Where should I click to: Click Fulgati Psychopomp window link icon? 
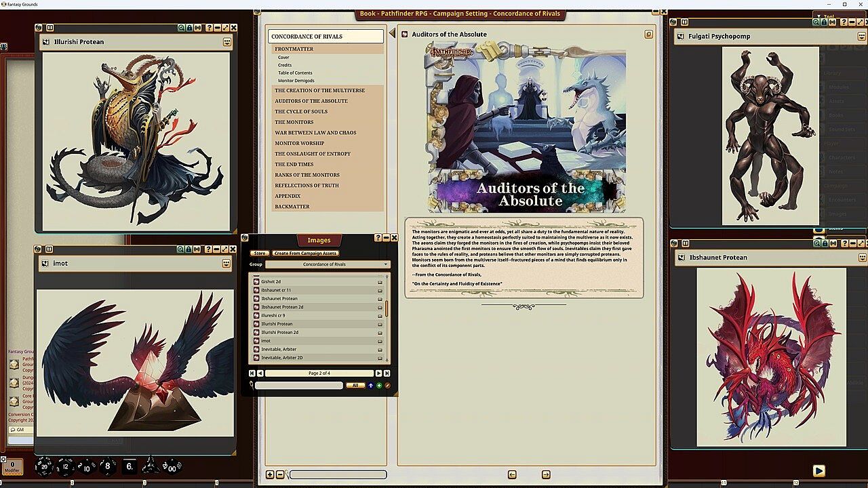pos(682,37)
